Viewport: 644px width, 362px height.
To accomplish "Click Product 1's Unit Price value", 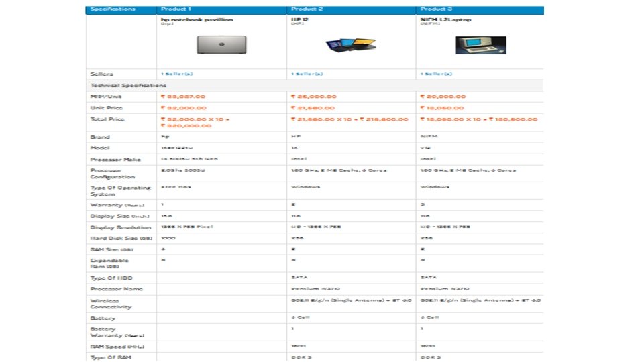I will (x=184, y=108).
